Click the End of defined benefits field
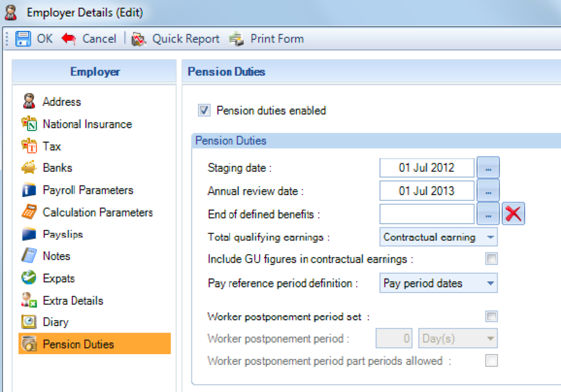This screenshot has width=561, height=392. pyautogui.click(x=427, y=214)
